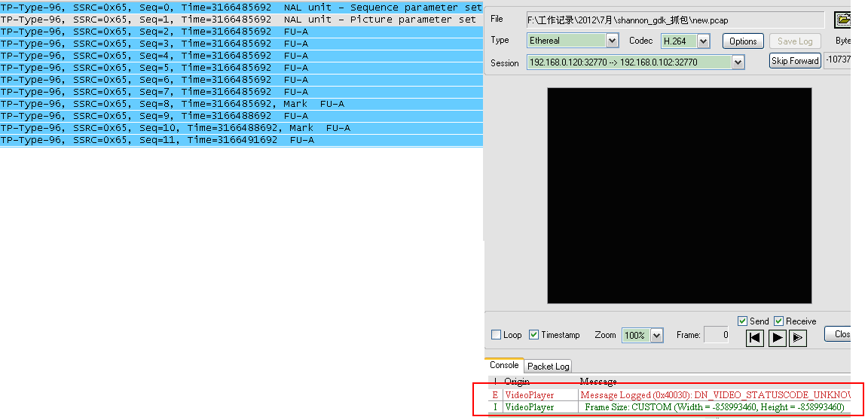This screenshot has height=420, width=868.
Task: Select the Seq=11 FU-A packet row
Action: 241,140
